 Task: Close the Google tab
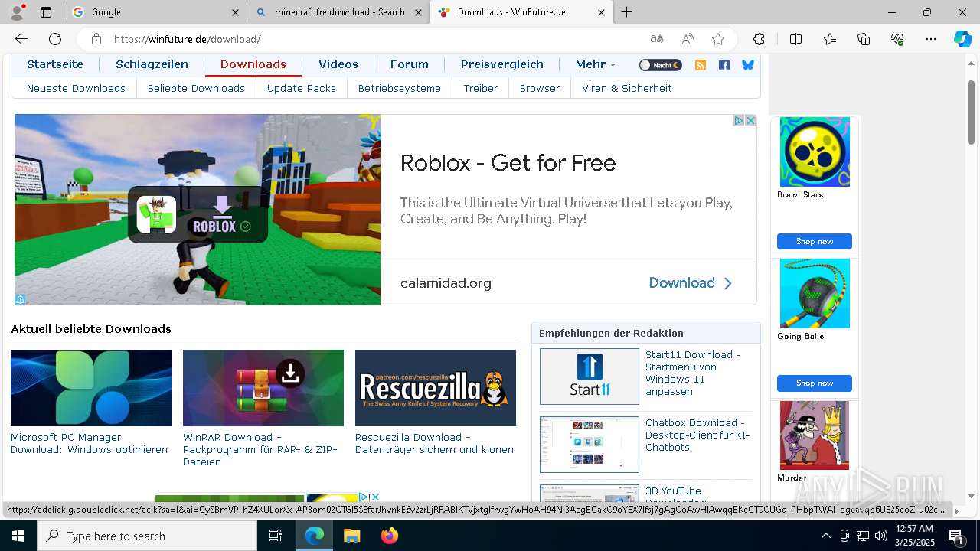click(x=235, y=12)
